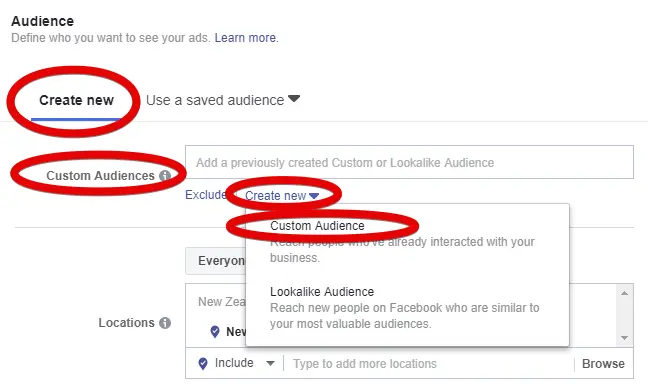Open the Learn more link
648x384 pixels.
coord(246,38)
